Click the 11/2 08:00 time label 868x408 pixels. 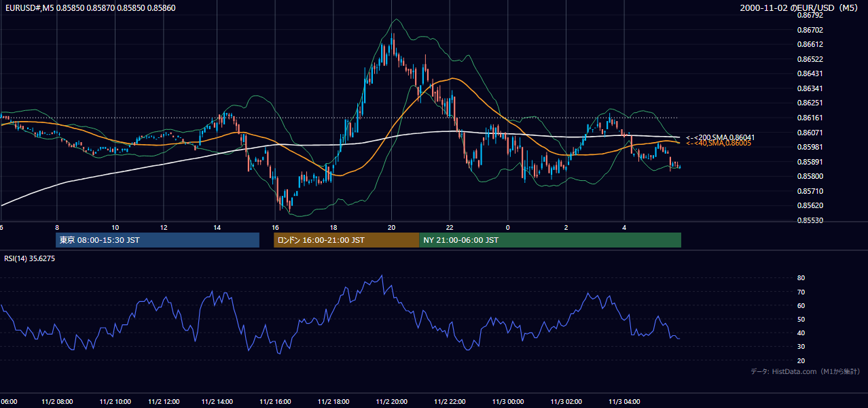(57, 402)
